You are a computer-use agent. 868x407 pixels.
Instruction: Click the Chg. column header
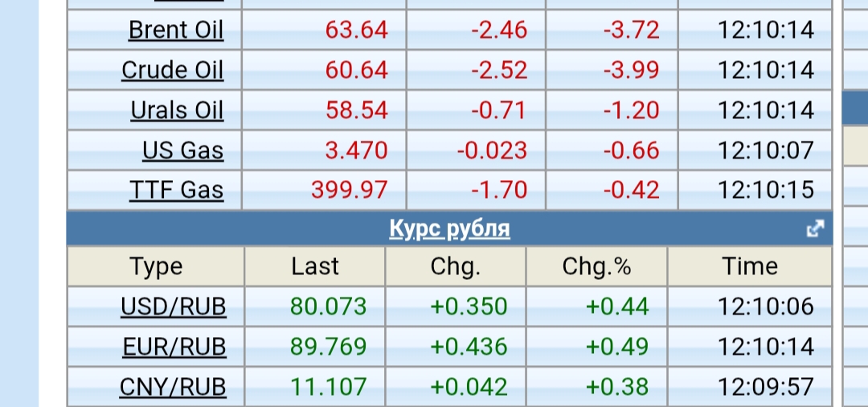tap(455, 266)
